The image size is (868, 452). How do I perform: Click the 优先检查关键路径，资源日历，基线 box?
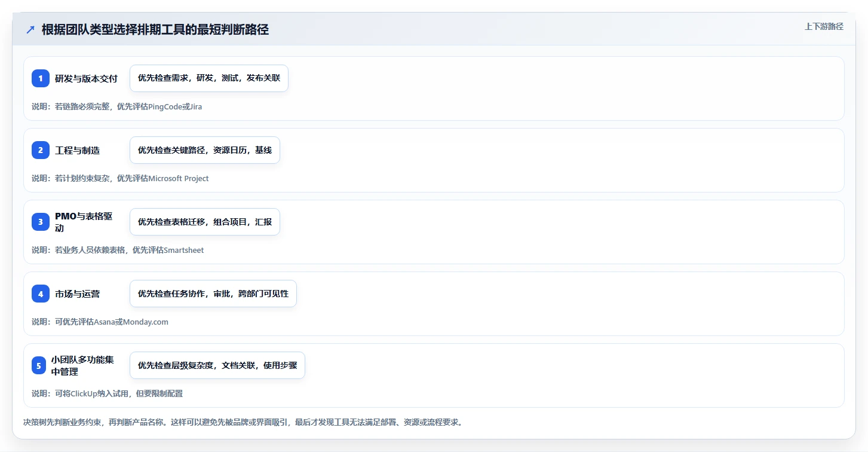tap(205, 150)
